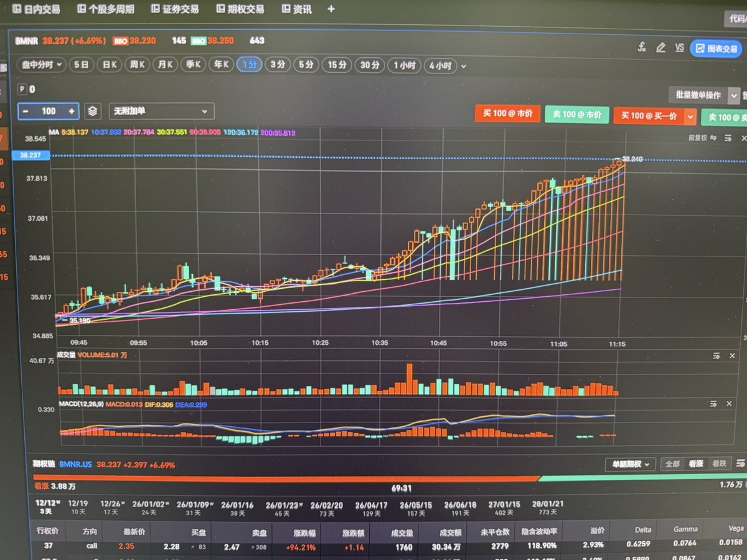Select the 年K chart period
The image size is (747, 560).
click(222, 65)
